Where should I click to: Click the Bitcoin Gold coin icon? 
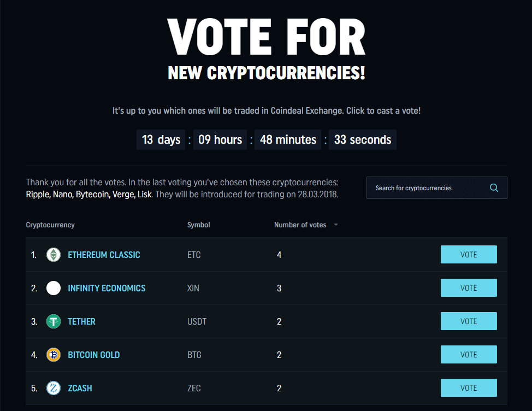(x=53, y=355)
